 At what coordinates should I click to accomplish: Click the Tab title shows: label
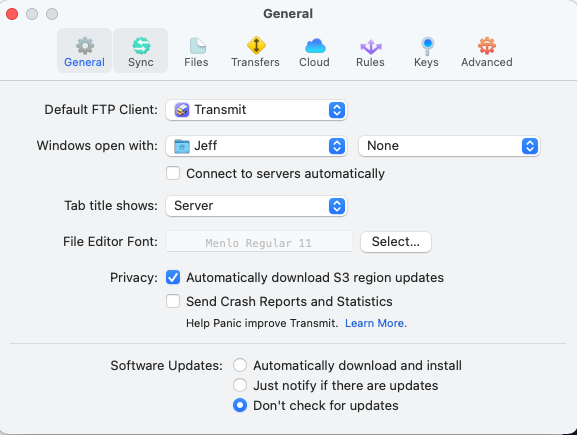click(111, 205)
